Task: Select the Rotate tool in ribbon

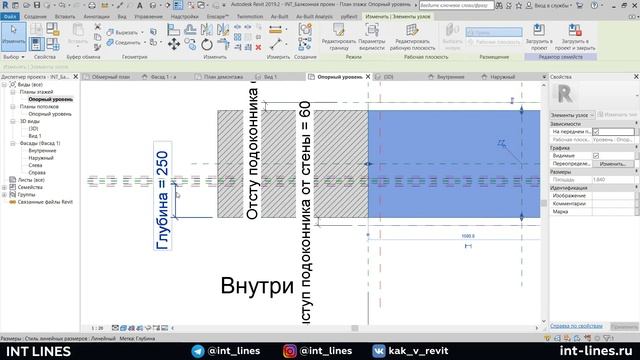Action: point(207,44)
